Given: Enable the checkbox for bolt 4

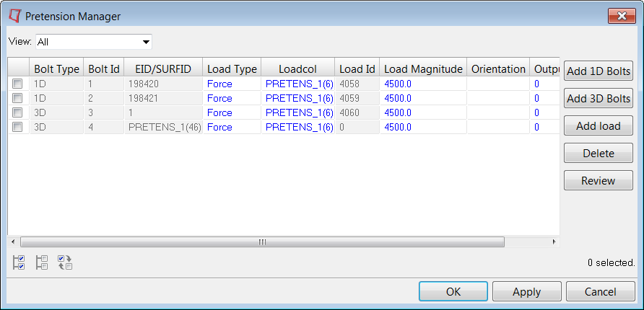Looking at the screenshot, I should [x=18, y=127].
